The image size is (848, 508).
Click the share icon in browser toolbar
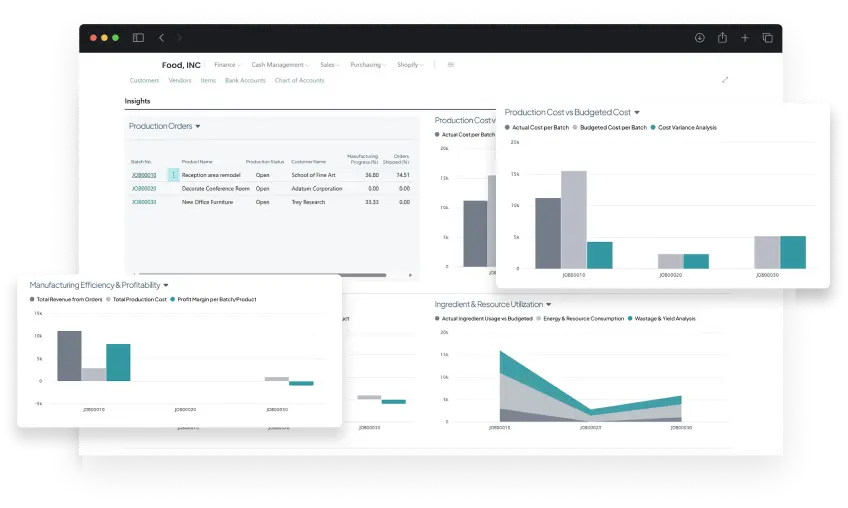point(722,38)
